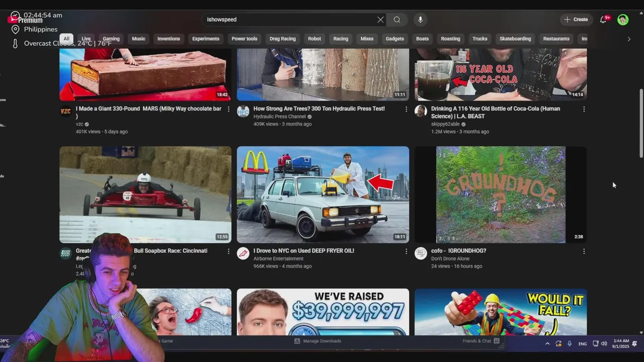Select the Gadgets filter chip
Image resolution: width=644 pixels, height=362 pixels.
(x=395, y=39)
